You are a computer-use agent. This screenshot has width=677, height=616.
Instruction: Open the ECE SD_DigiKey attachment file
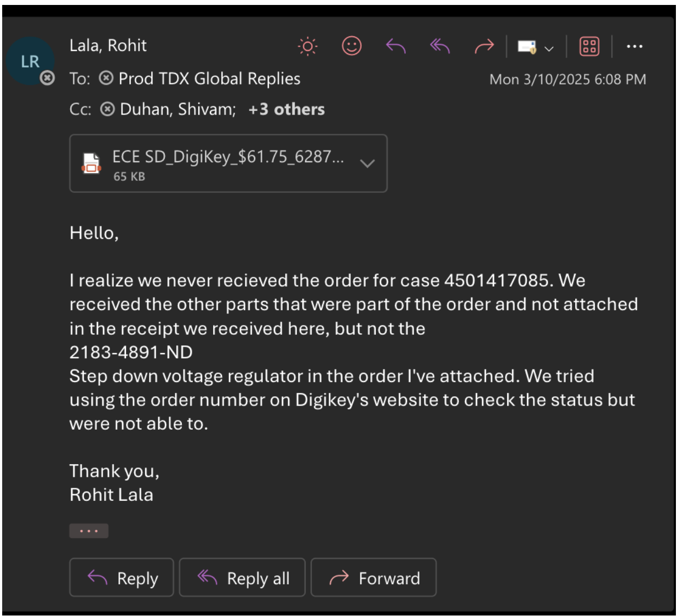tap(228, 157)
